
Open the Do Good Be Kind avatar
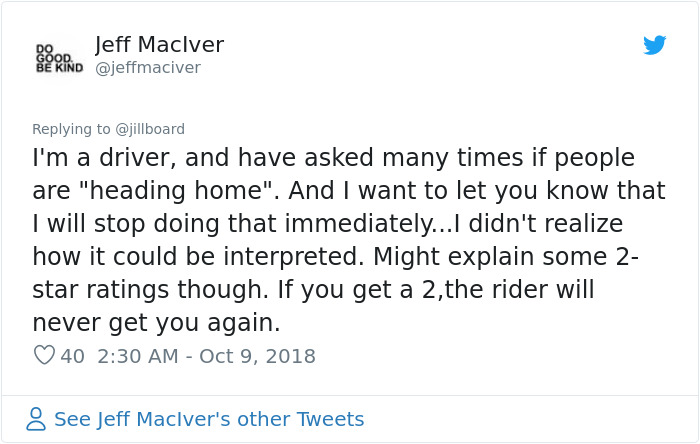pyautogui.click(x=57, y=56)
